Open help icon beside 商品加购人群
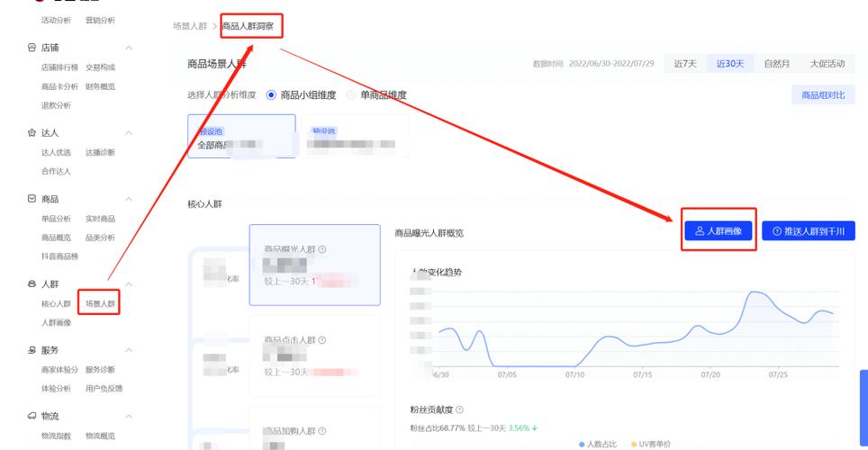Screen dimensions: 868x450 (x=322, y=430)
